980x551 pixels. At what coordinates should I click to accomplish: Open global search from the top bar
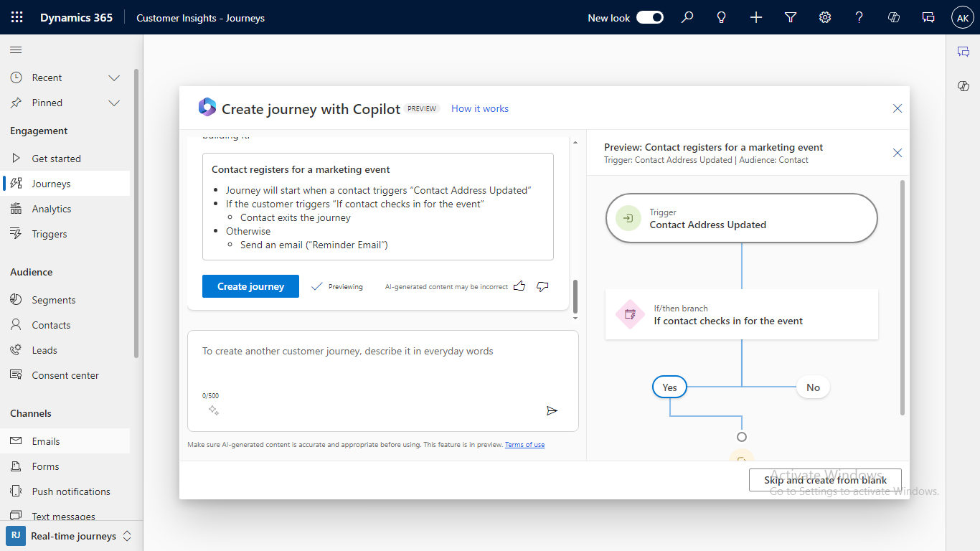687,17
